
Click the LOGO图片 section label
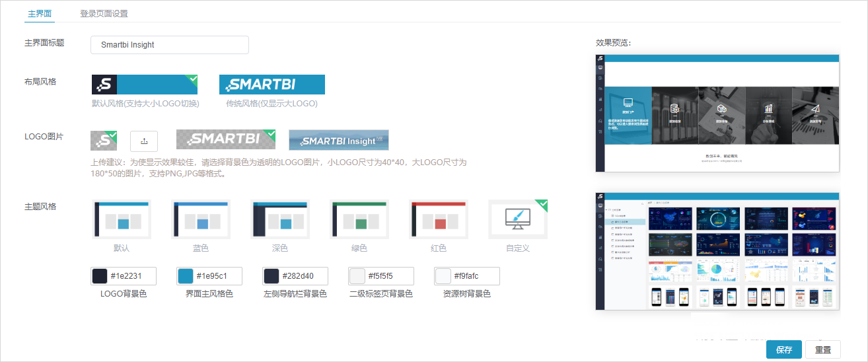point(44,137)
